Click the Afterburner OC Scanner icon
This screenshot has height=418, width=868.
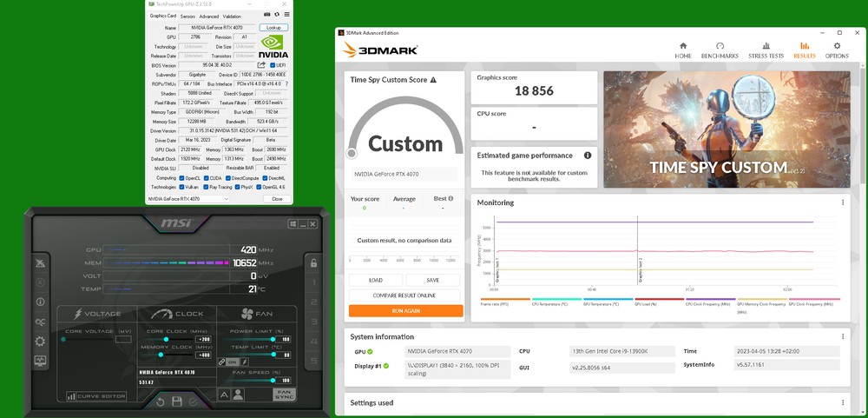coord(41,322)
